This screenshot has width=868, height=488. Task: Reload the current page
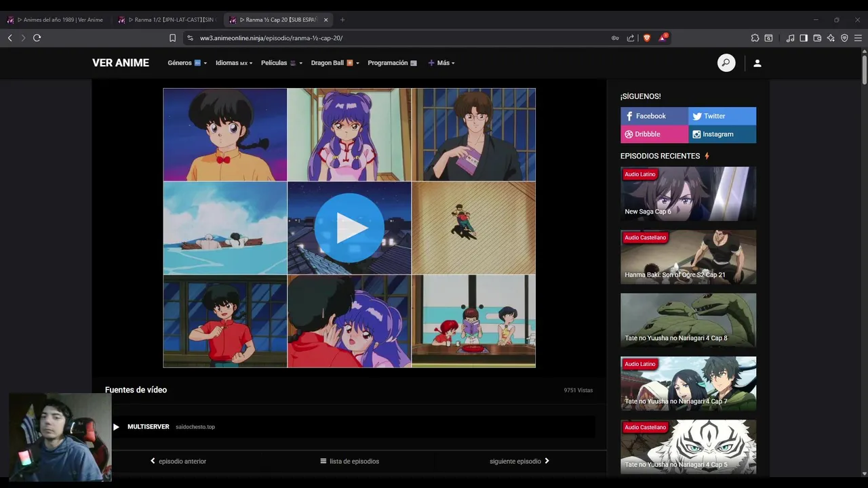coord(37,38)
